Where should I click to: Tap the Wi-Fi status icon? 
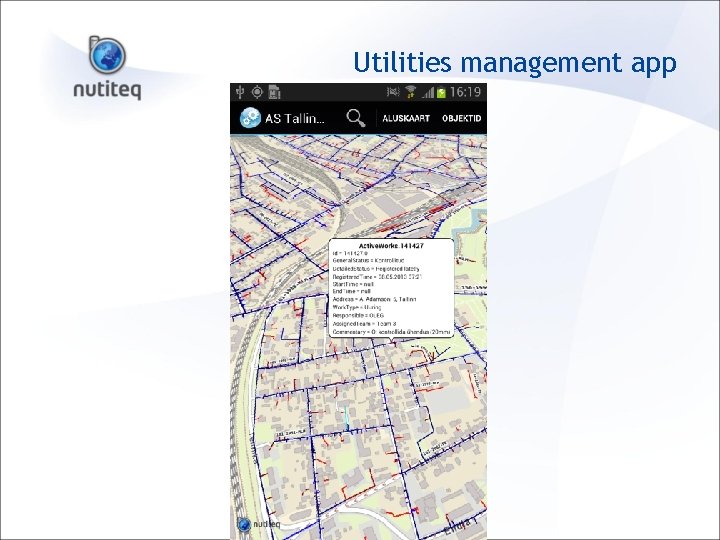tap(411, 92)
